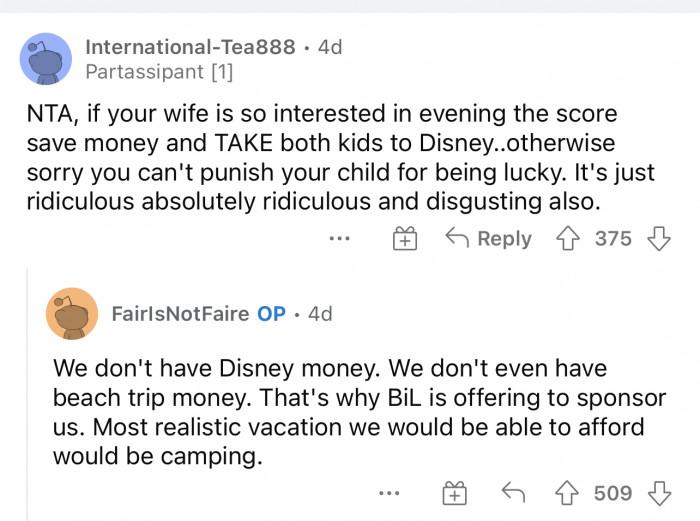Click the 375 vote score
Viewport: 700px width, 521px height.
613,239
